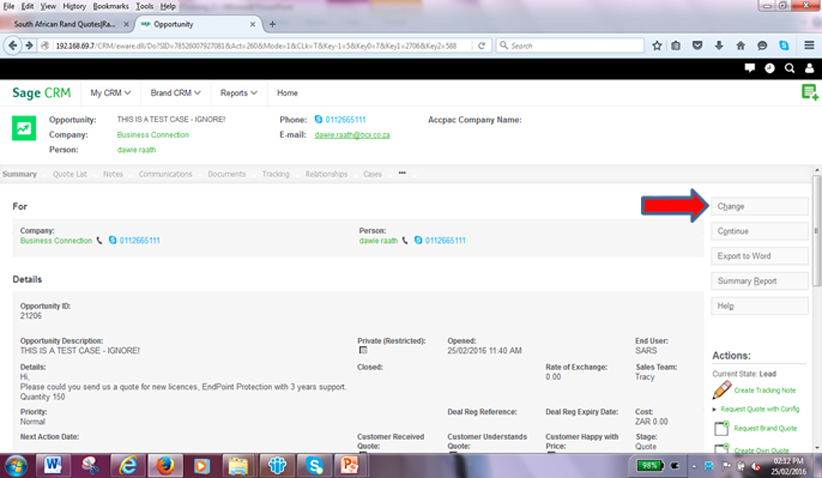The image size is (822, 478).
Task: Open PowerPoint from the taskbar
Action: click(350, 465)
